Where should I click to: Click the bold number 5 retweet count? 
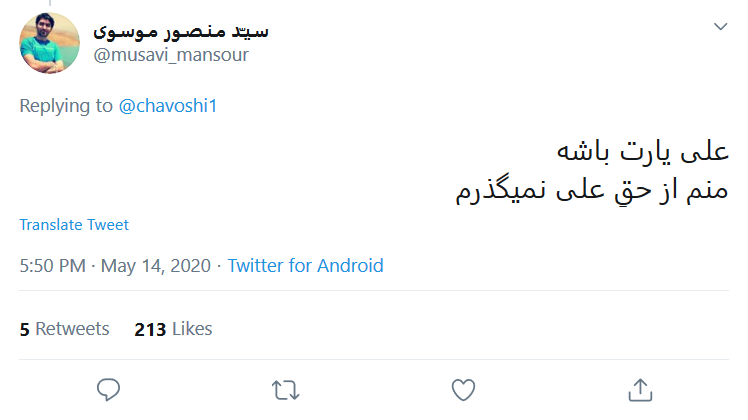coord(24,329)
